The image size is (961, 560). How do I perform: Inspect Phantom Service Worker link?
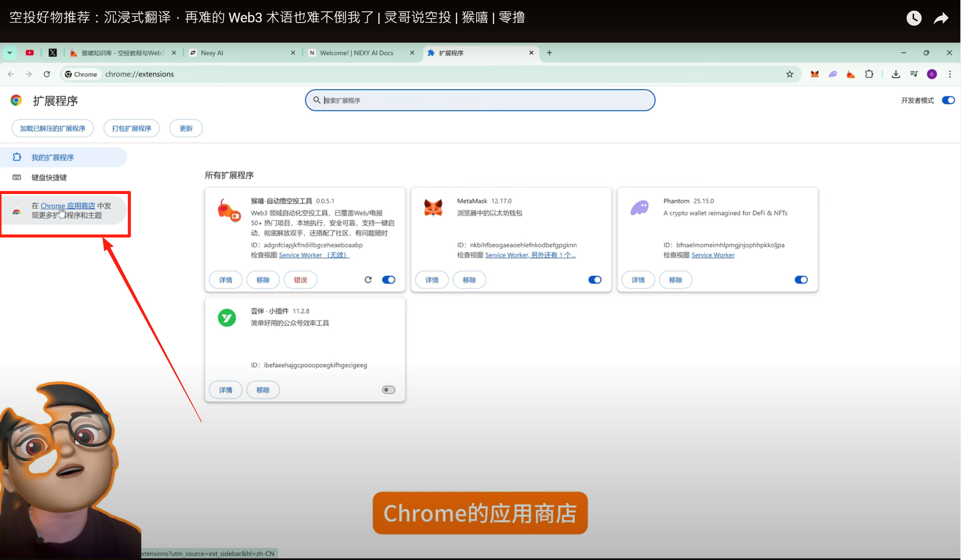tap(713, 255)
